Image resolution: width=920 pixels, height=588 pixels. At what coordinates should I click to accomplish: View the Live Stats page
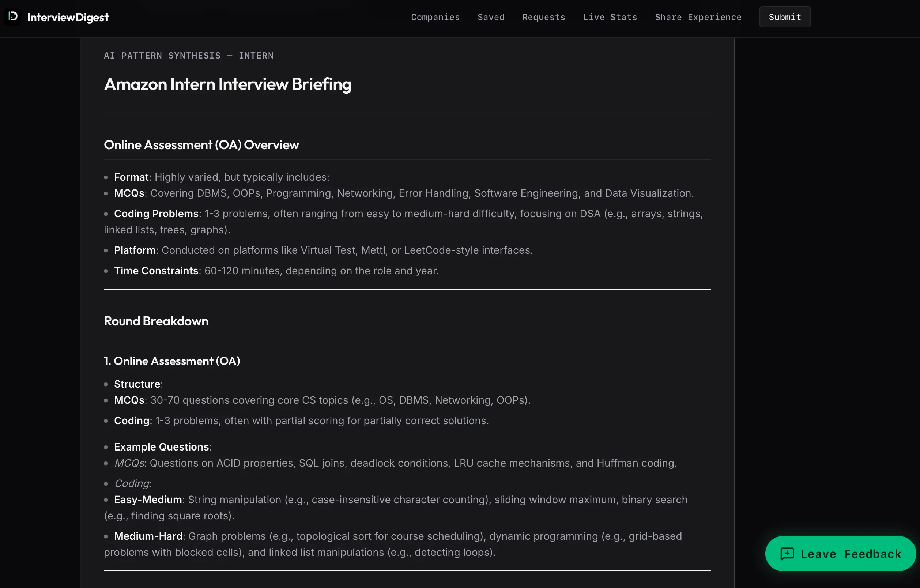click(x=610, y=17)
